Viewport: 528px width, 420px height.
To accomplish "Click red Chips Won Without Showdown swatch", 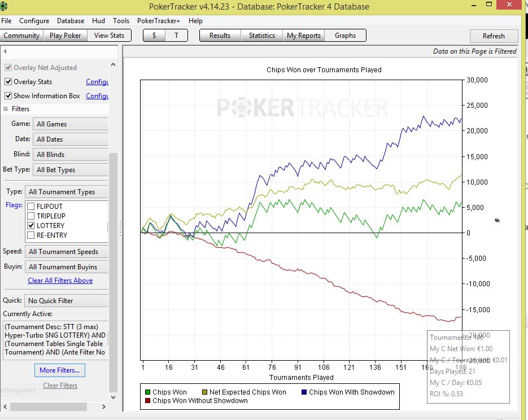I will point(147,400).
